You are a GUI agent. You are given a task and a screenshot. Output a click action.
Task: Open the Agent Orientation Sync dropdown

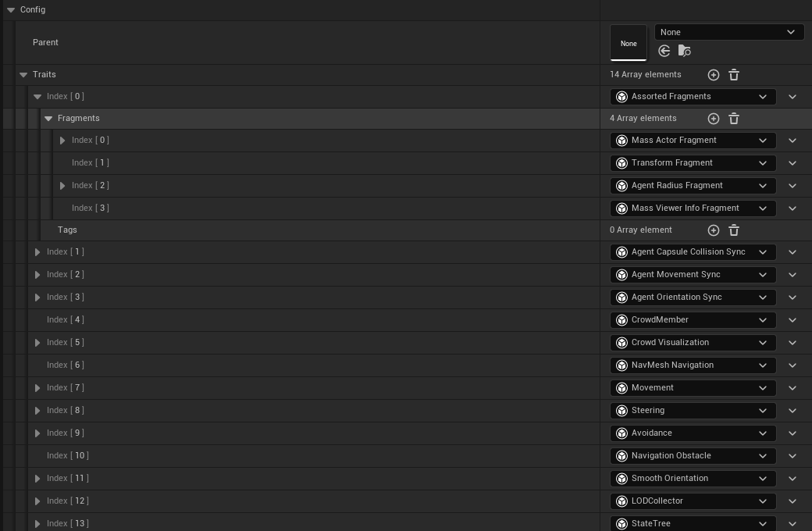pyautogui.click(x=693, y=298)
